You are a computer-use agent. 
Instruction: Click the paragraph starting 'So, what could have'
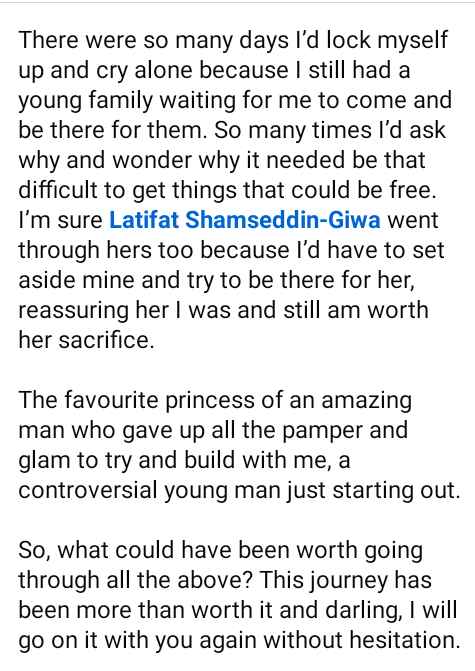(x=239, y=596)
